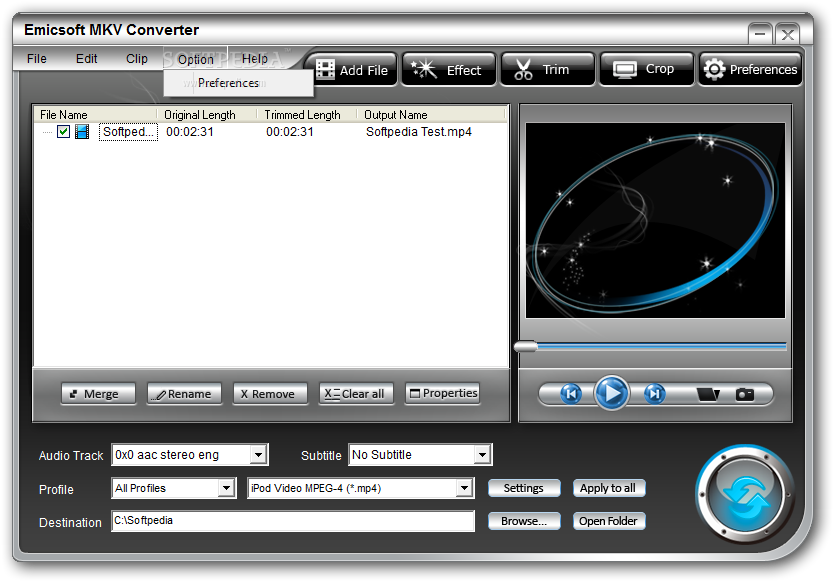Open the snapshot folder icon
The height and width of the screenshot is (582, 834).
pyautogui.click(x=708, y=394)
